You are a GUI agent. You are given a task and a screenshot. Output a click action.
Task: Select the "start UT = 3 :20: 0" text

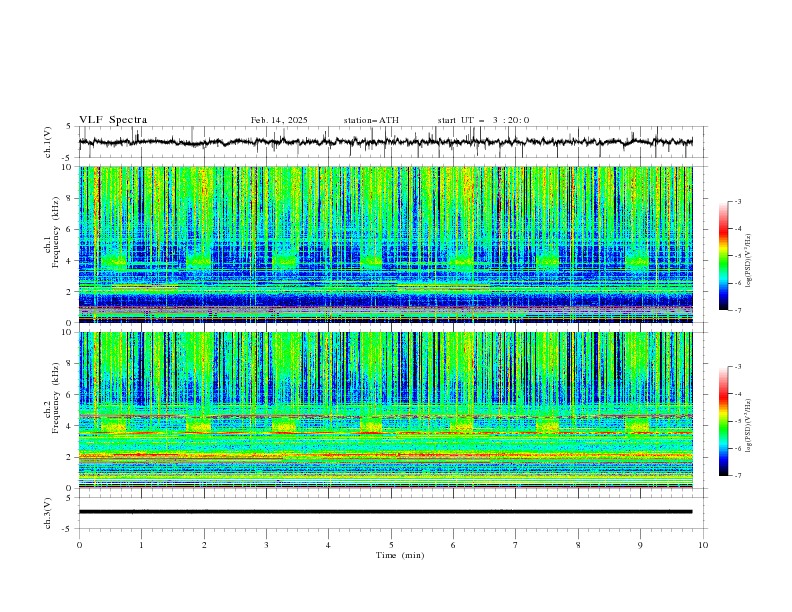(483, 120)
